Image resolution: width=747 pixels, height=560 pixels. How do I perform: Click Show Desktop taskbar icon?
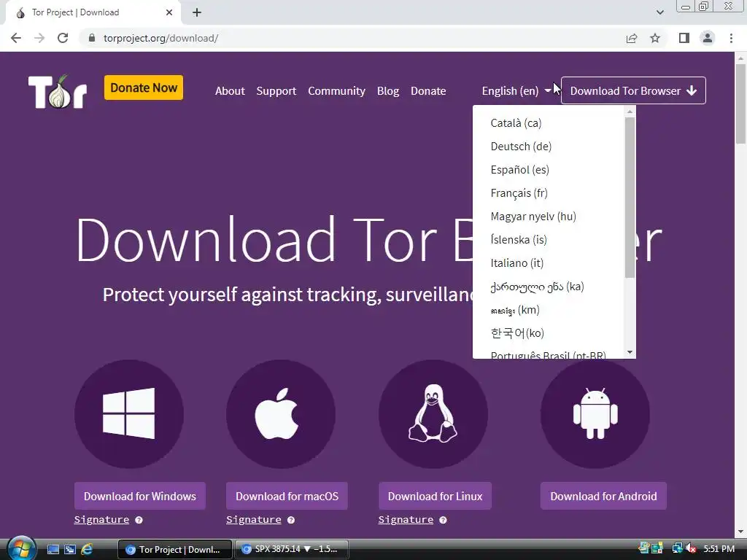53,550
